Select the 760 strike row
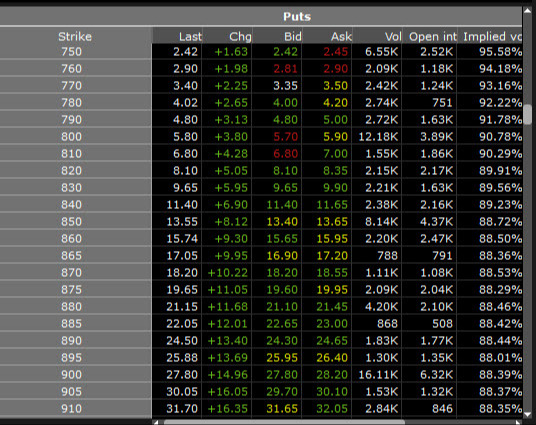The image size is (536, 425). [x=261, y=69]
